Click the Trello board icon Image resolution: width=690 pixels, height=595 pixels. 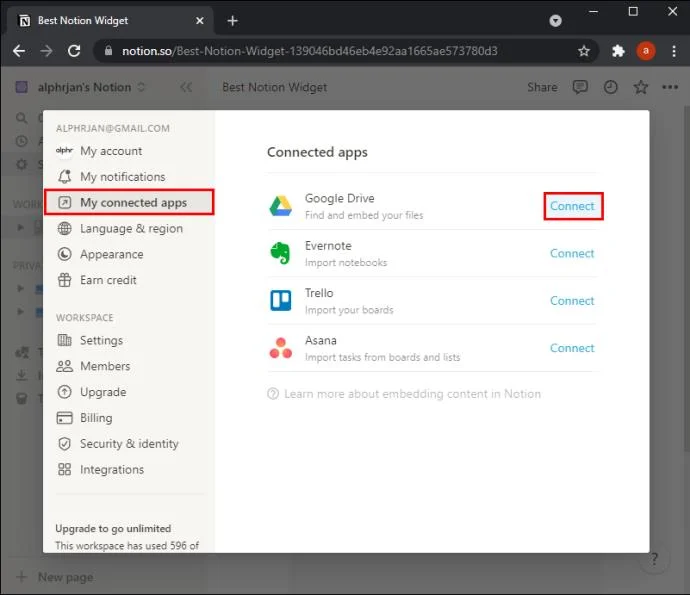(281, 301)
